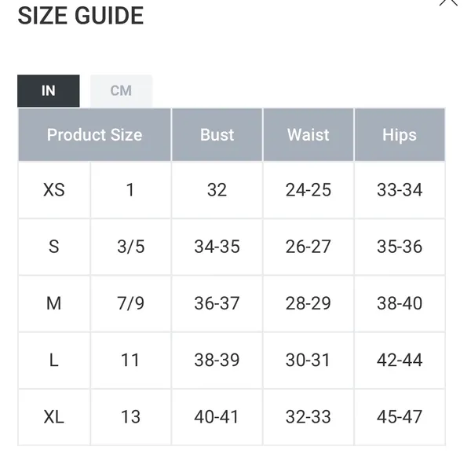
Task: Click the Bust column header
Action: tap(217, 135)
